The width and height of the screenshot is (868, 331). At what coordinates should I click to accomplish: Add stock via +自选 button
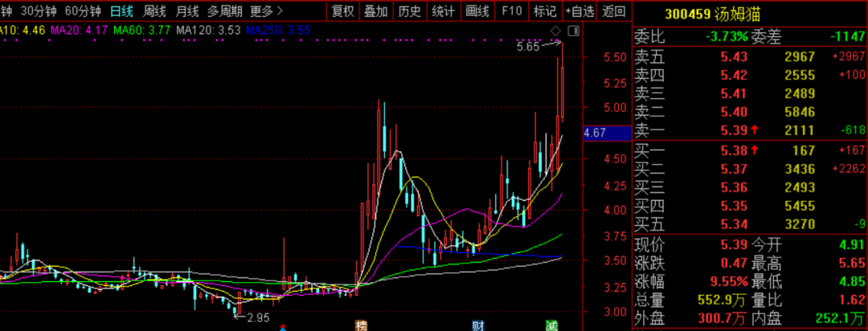pyautogui.click(x=579, y=10)
